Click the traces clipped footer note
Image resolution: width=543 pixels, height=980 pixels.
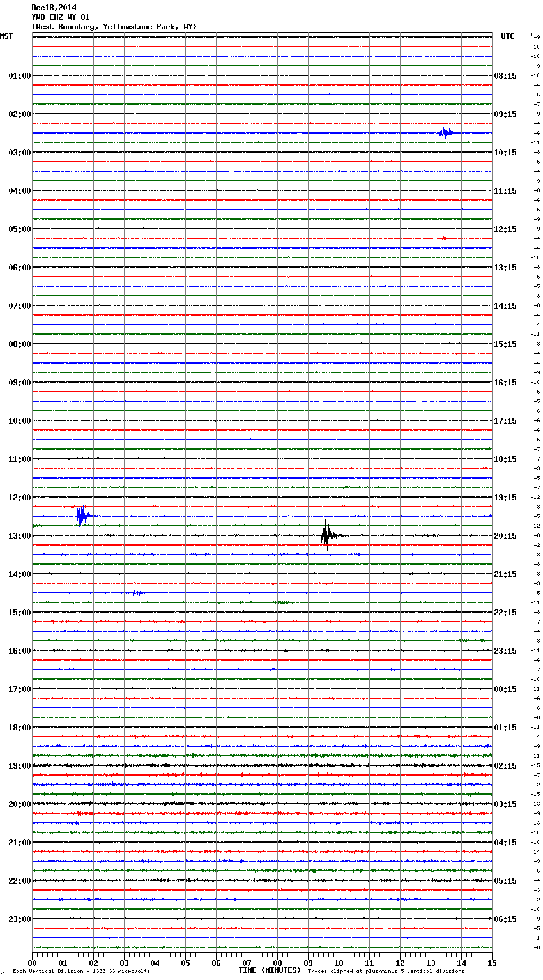pyautogui.click(x=386, y=972)
